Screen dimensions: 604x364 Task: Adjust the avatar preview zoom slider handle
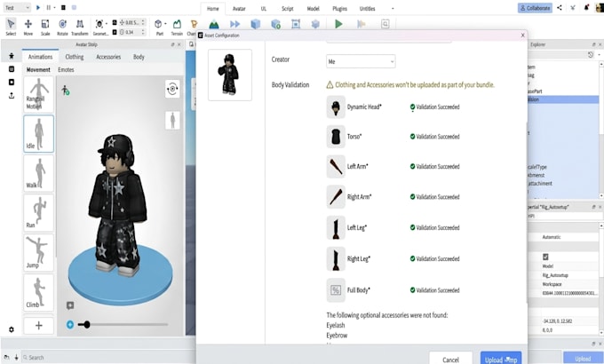(87, 325)
